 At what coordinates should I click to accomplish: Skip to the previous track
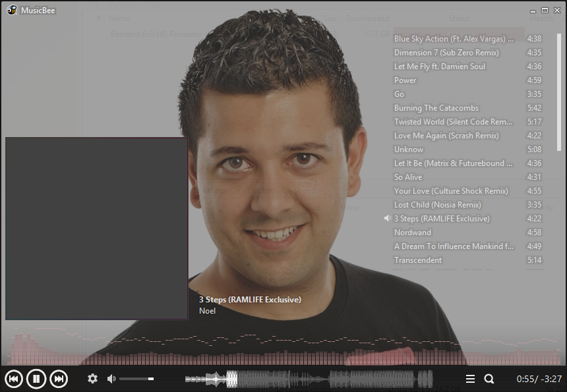point(14,379)
